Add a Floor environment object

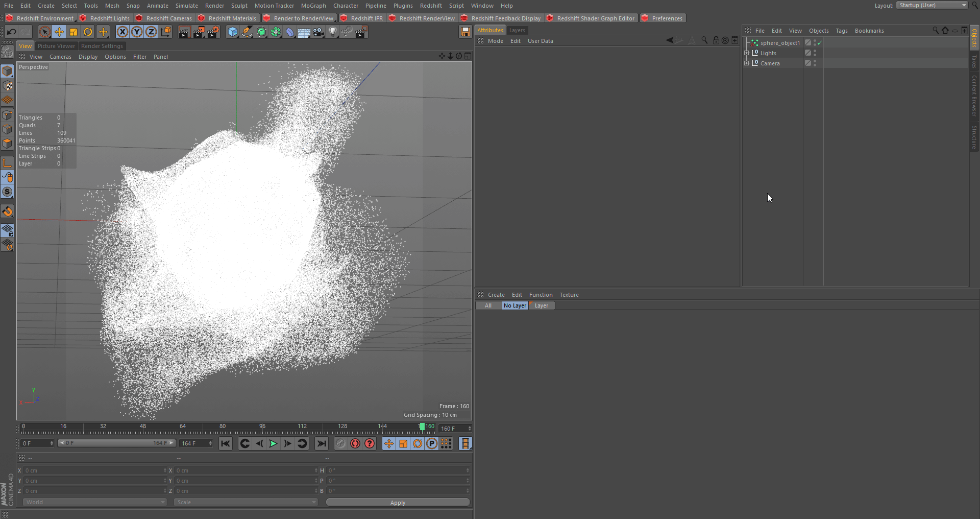[x=304, y=32]
